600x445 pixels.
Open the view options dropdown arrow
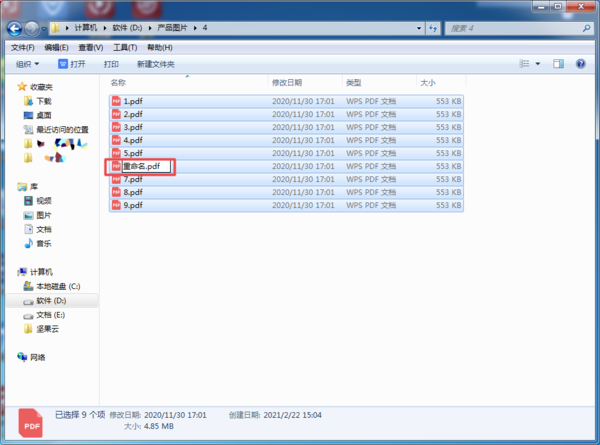click(x=538, y=64)
